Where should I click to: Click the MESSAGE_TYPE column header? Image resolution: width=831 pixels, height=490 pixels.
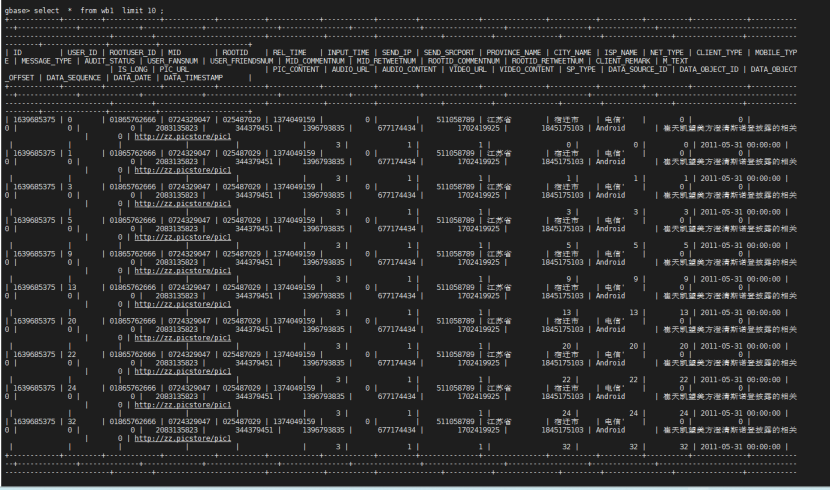pyautogui.click(x=46, y=61)
